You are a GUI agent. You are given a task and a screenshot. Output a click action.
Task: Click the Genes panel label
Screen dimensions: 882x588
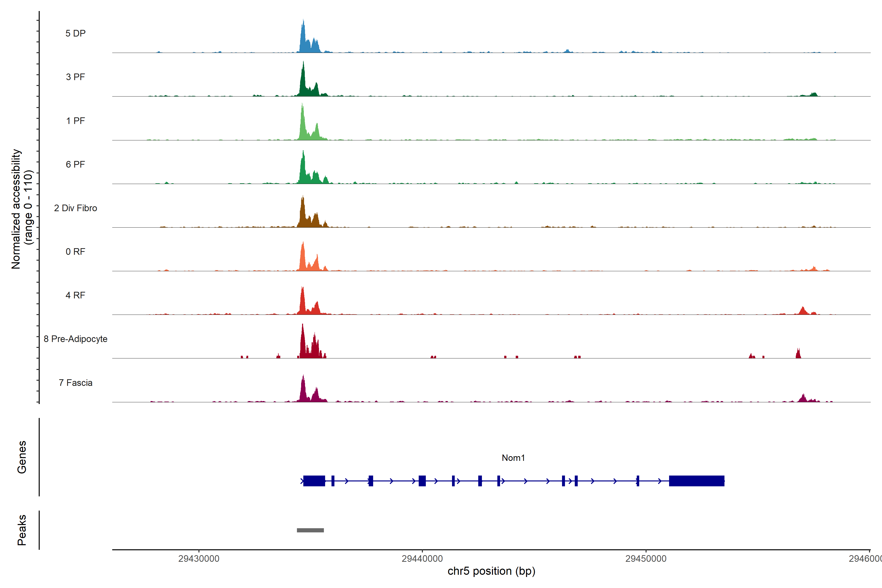(22, 457)
